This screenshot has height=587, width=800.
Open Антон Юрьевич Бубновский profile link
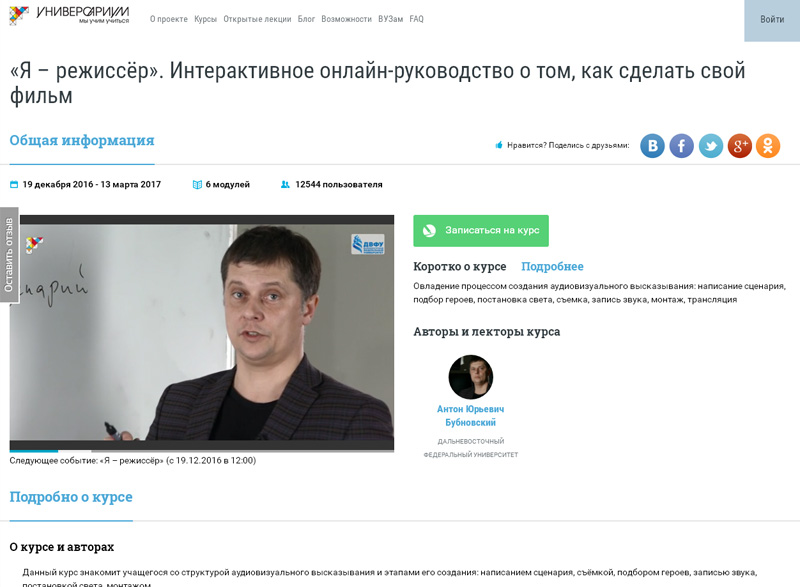click(470, 416)
